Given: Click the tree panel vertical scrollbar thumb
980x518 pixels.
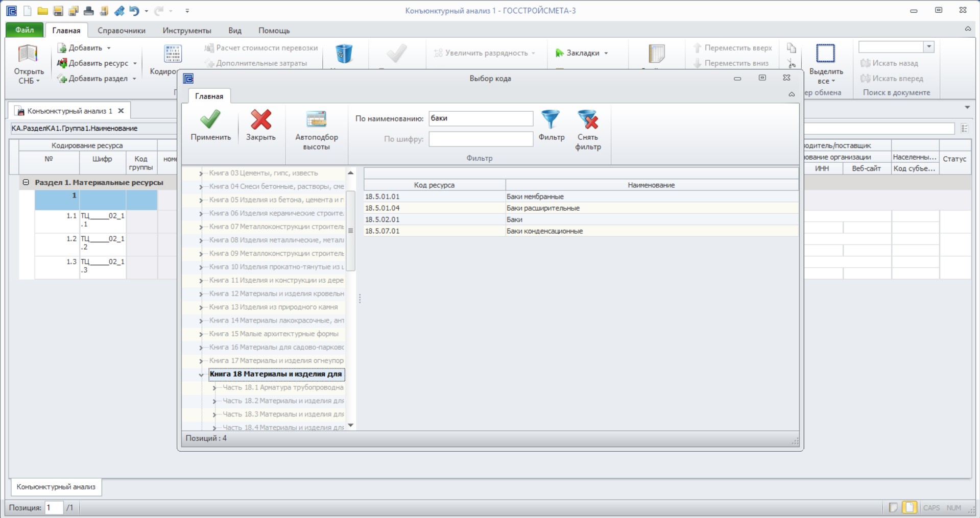Looking at the screenshot, I should pos(350,231).
